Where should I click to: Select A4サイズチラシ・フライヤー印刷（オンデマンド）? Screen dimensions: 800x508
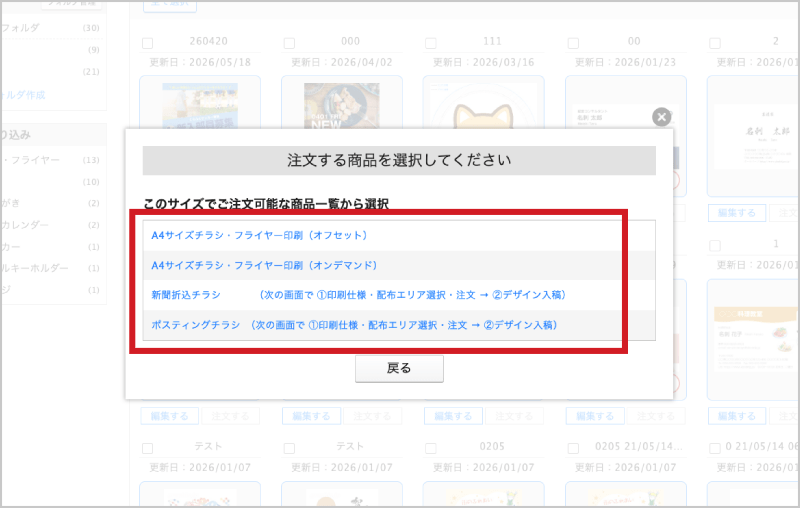coord(264,265)
